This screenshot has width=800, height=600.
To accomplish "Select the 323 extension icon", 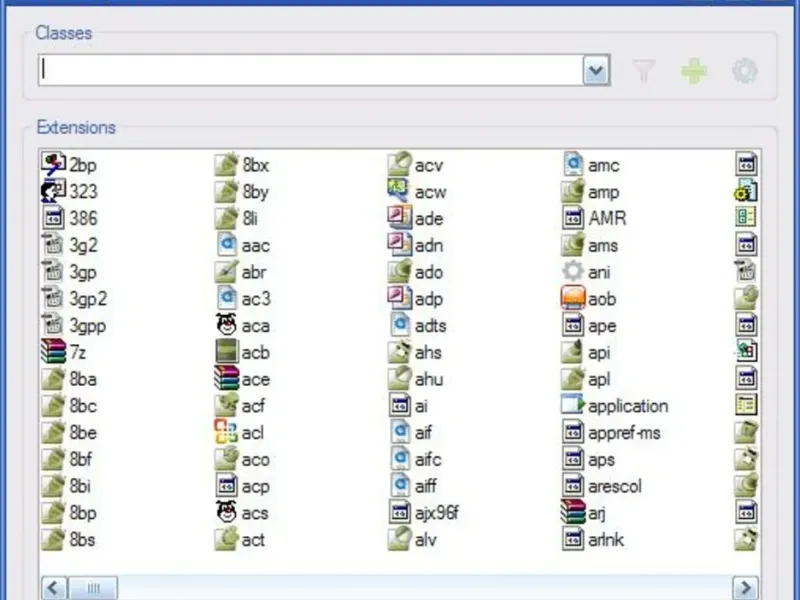I will [x=54, y=191].
